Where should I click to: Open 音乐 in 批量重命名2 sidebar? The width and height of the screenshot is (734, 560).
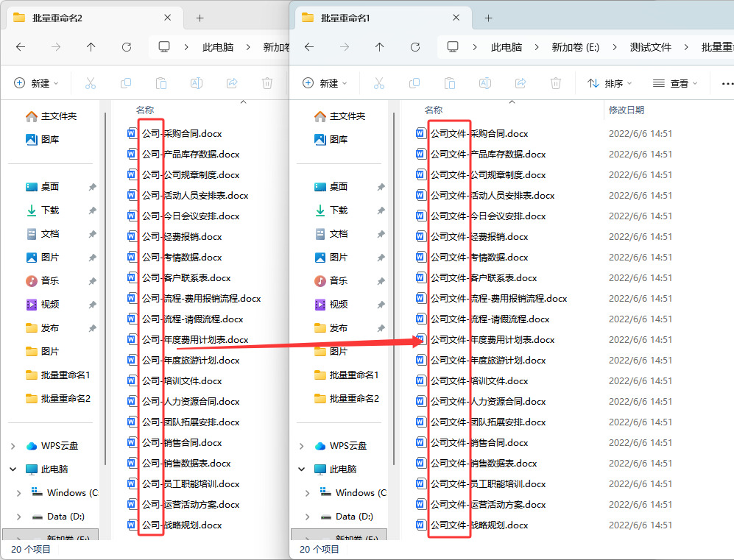pyautogui.click(x=42, y=280)
